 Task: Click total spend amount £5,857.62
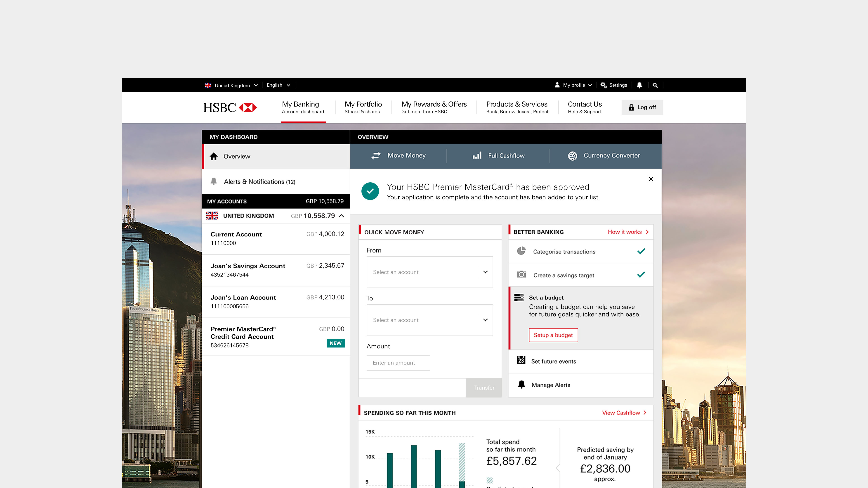click(x=511, y=461)
